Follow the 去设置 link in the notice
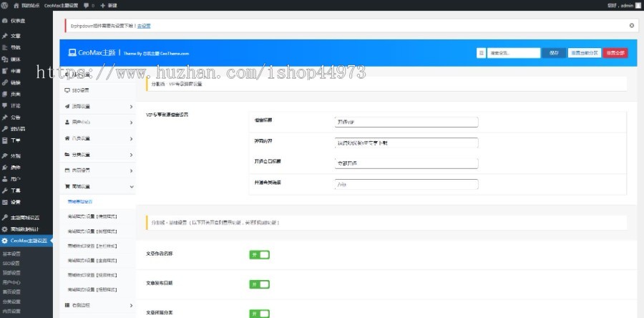Screen dimensions: 644x318 (x=144, y=26)
